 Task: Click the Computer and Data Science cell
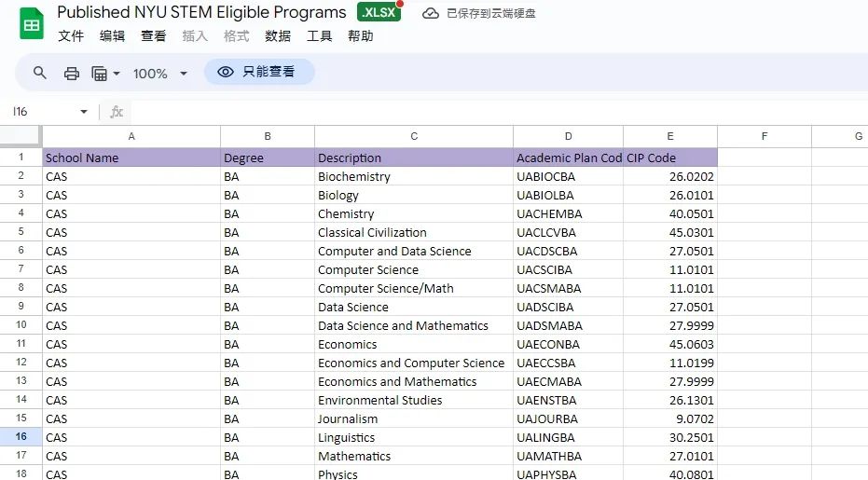[414, 252]
